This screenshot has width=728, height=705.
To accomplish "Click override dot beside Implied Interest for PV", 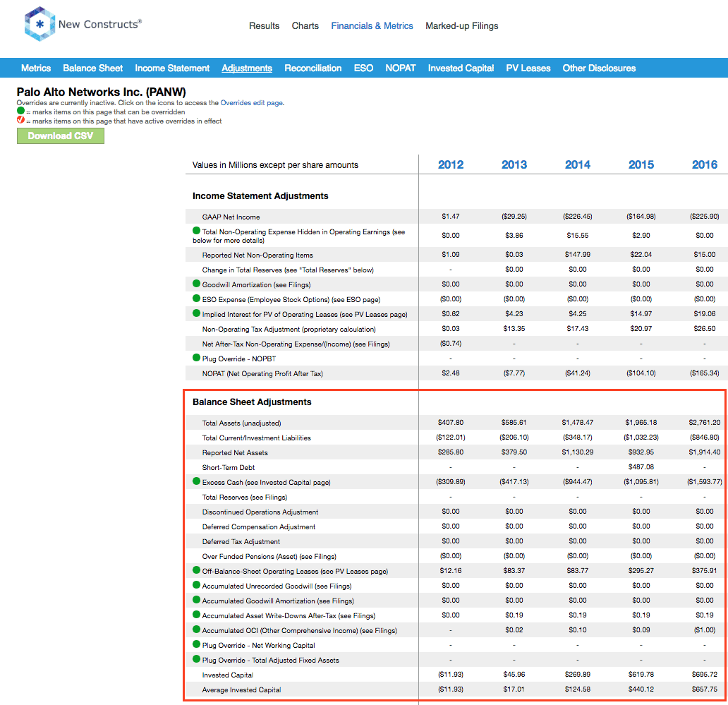I will click(x=196, y=313).
